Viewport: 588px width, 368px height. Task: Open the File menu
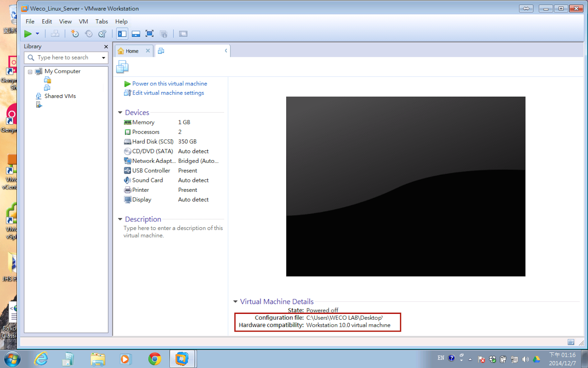click(x=30, y=21)
